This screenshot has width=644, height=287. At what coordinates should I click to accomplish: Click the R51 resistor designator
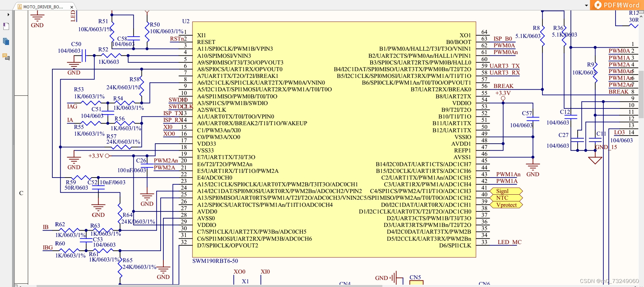tap(103, 21)
